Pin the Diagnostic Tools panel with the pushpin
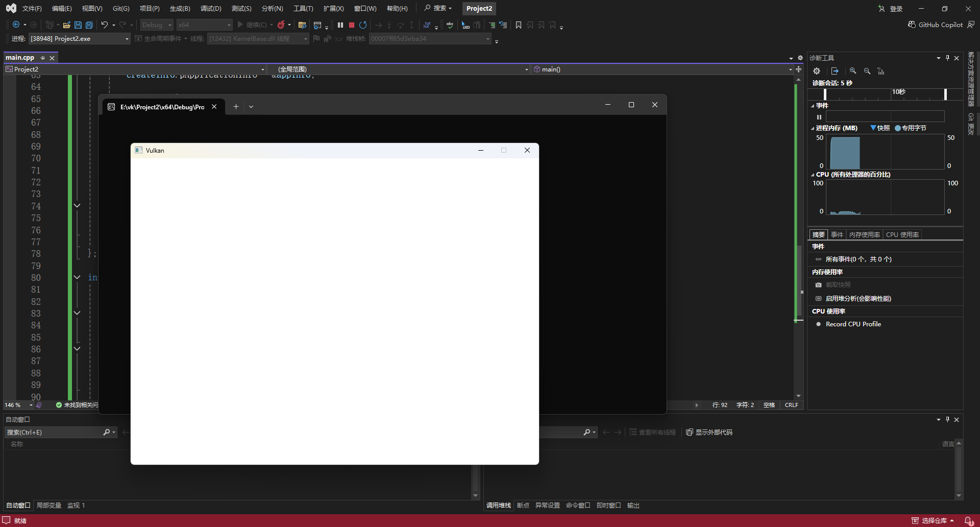The height and width of the screenshot is (527, 980). click(947, 58)
